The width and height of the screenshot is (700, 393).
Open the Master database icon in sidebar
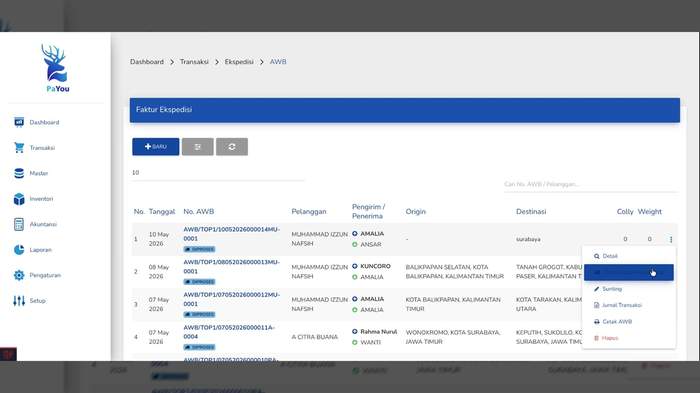click(19, 173)
